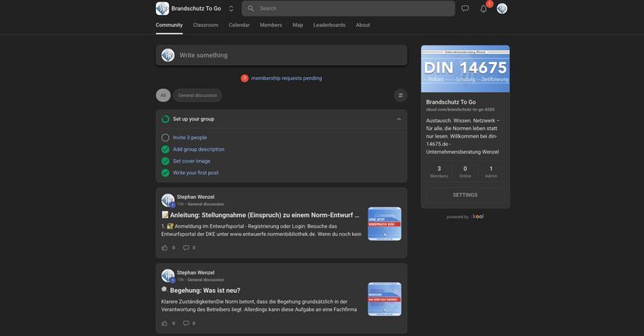Open the chat messages icon
The image size is (644, 336).
pyautogui.click(x=465, y=8)
